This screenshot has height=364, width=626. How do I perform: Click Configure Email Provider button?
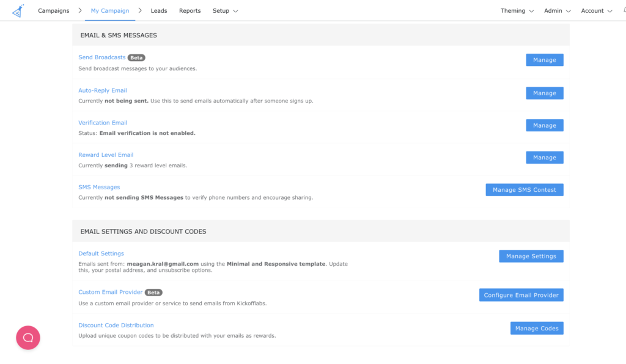[521, 295]
